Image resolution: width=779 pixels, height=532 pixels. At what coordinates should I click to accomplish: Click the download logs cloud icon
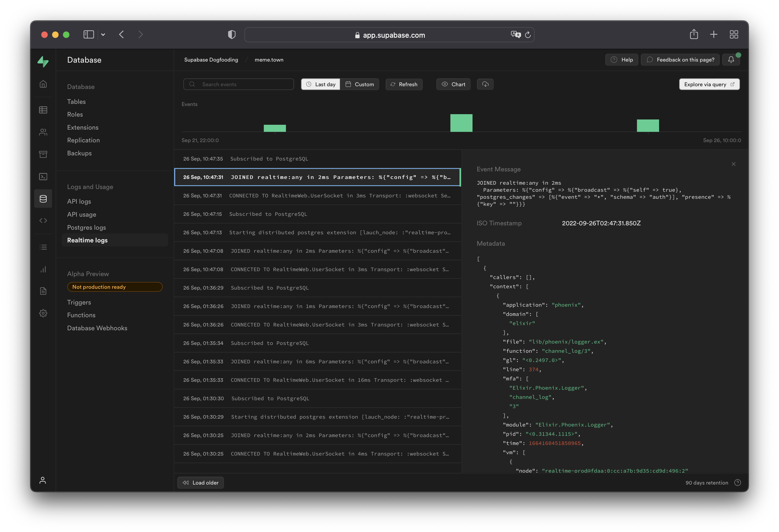point(485,84)
